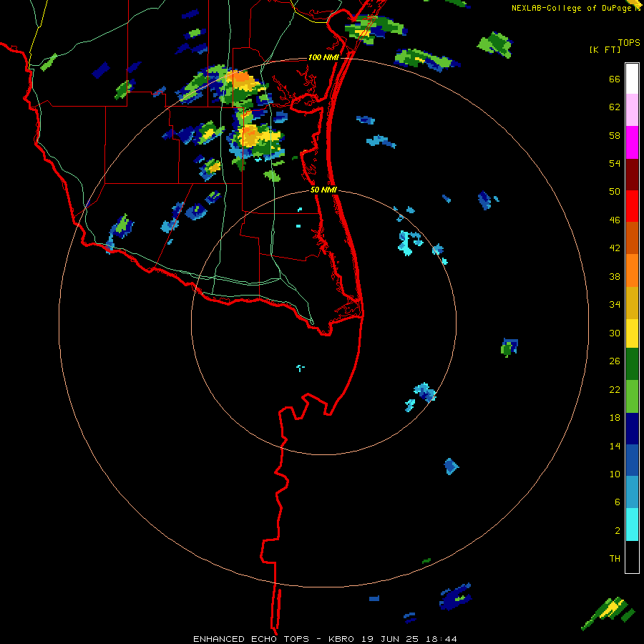
Task: Click the legend value '50'
Action: [615, 191]
